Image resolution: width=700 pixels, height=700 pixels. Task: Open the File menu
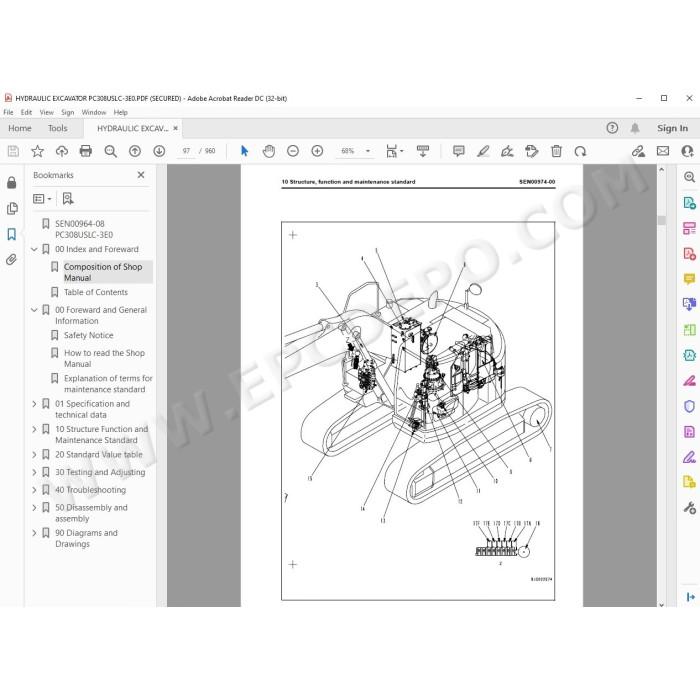coord(8,112)
